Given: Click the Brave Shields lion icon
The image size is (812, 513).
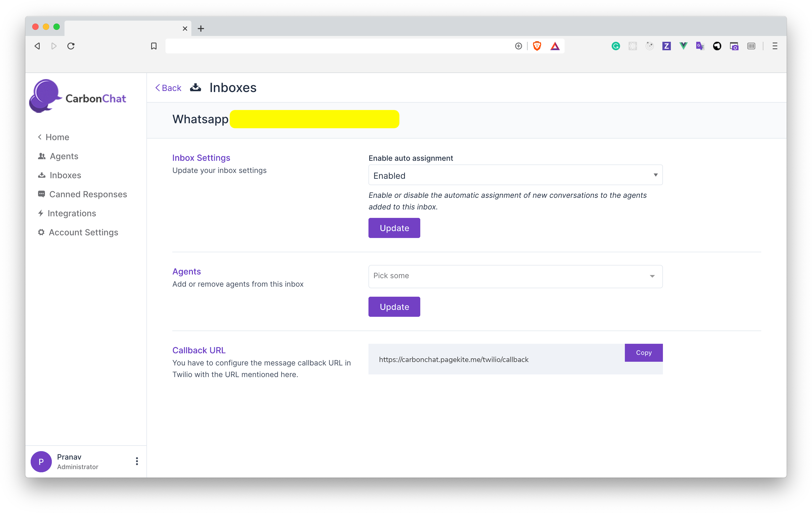Looking at the screenshot, I should point(537,46).
